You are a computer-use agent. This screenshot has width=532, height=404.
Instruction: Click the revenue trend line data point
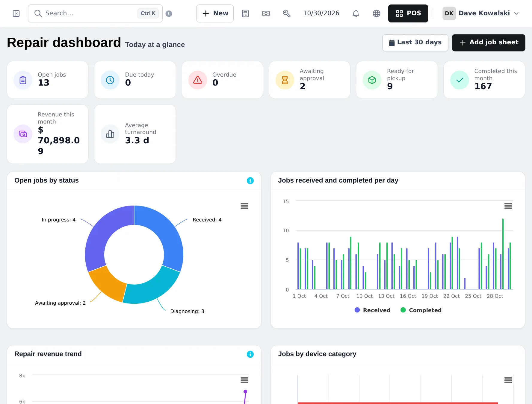click(245, 392)
